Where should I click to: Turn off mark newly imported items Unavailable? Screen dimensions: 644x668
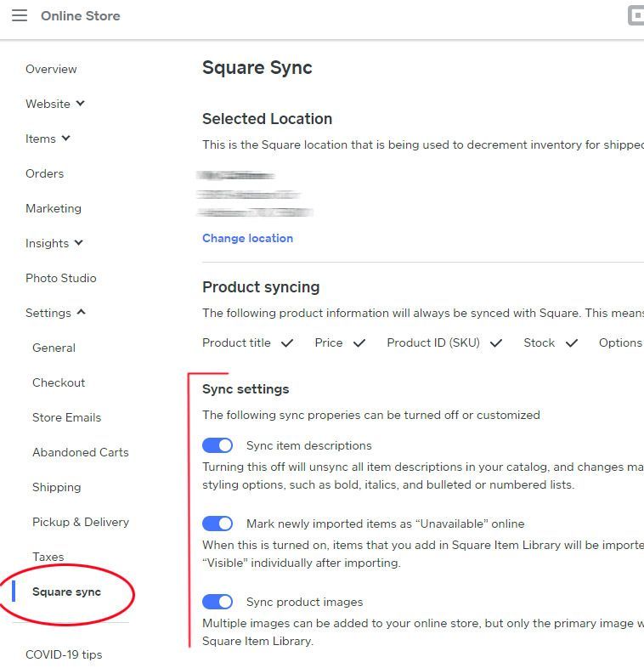(217, 524)
